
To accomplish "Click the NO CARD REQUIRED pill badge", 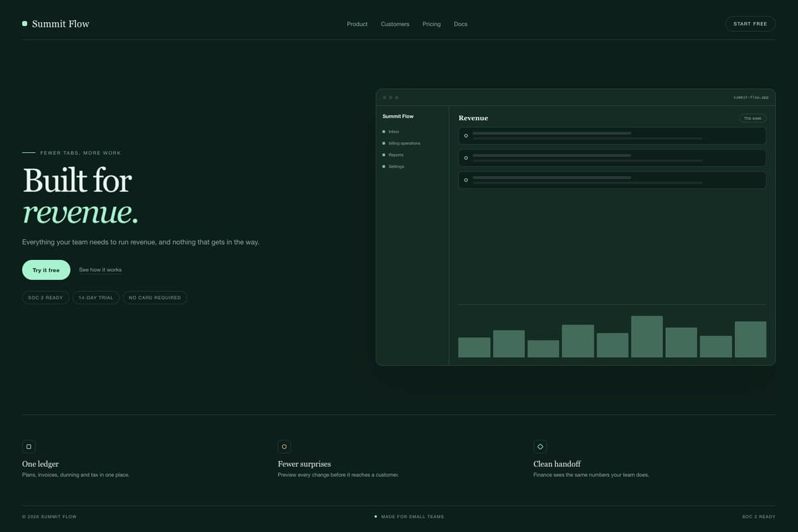I will point(155,298).
